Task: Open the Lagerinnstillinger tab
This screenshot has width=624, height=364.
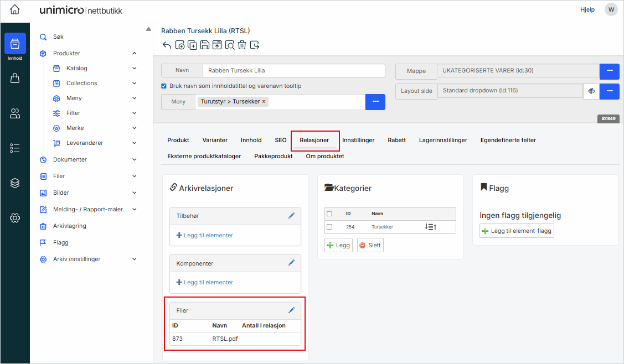Action: (x=443, y=140)
